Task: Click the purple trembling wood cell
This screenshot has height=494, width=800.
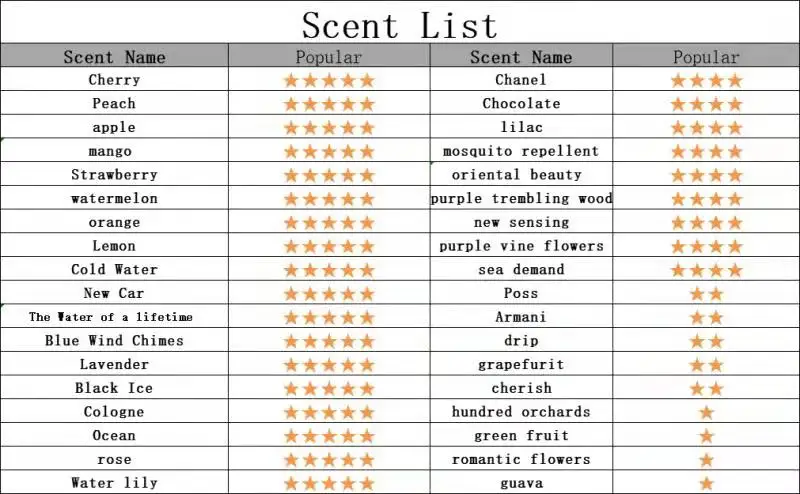Action: 521,198
